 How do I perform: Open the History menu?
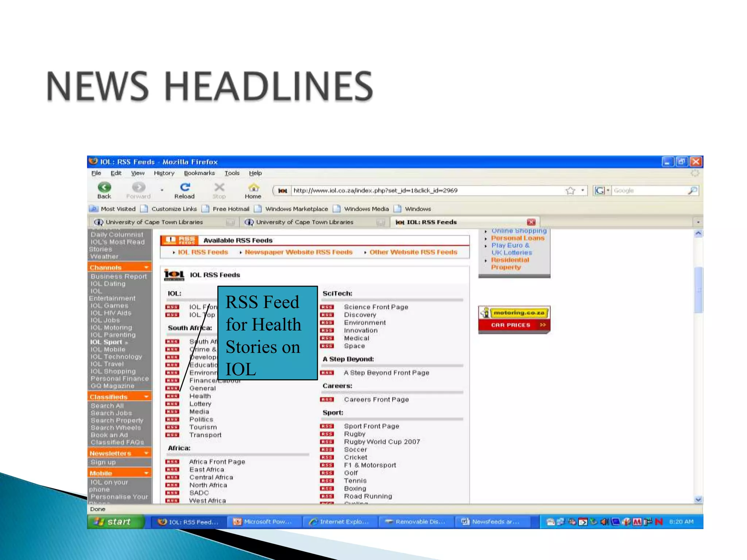coord(164,173)
